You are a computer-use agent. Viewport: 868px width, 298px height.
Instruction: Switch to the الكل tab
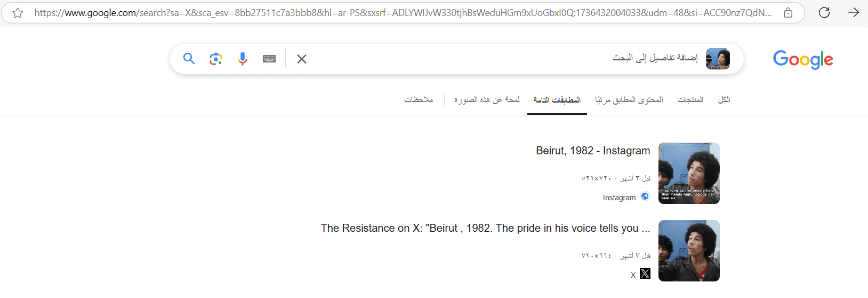pos(724,100)
